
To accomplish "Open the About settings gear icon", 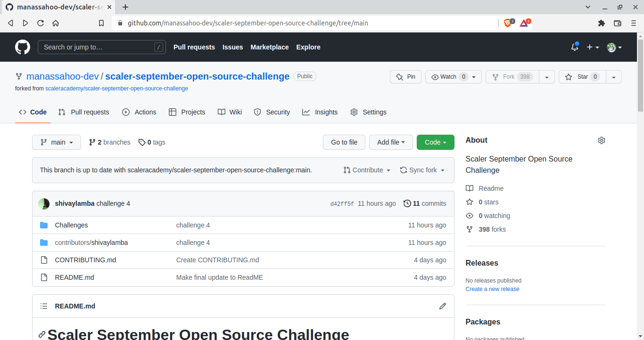I will coord(601,140).
